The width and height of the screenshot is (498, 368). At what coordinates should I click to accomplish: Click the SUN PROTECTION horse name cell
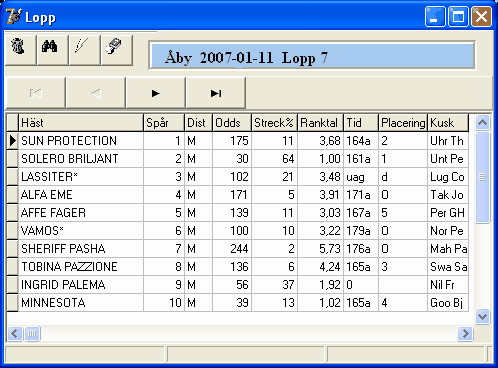click(x=81, y=141)
